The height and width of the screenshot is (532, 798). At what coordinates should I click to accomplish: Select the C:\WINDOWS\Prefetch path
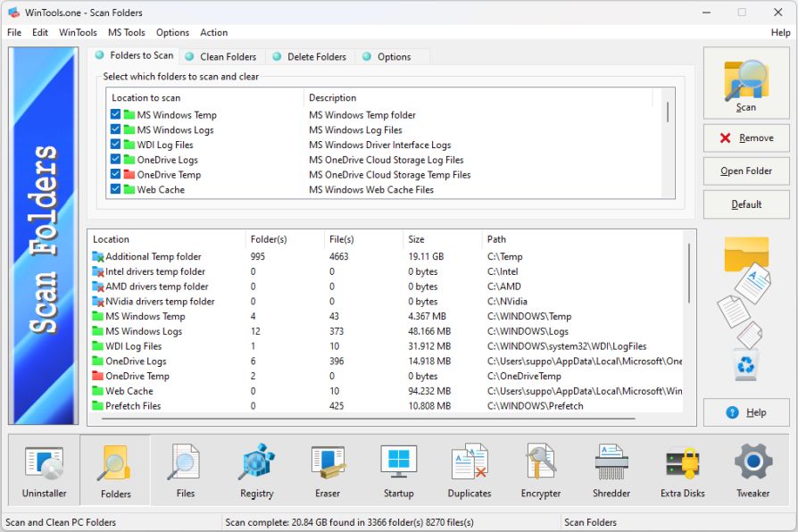[x=535, y=406]
